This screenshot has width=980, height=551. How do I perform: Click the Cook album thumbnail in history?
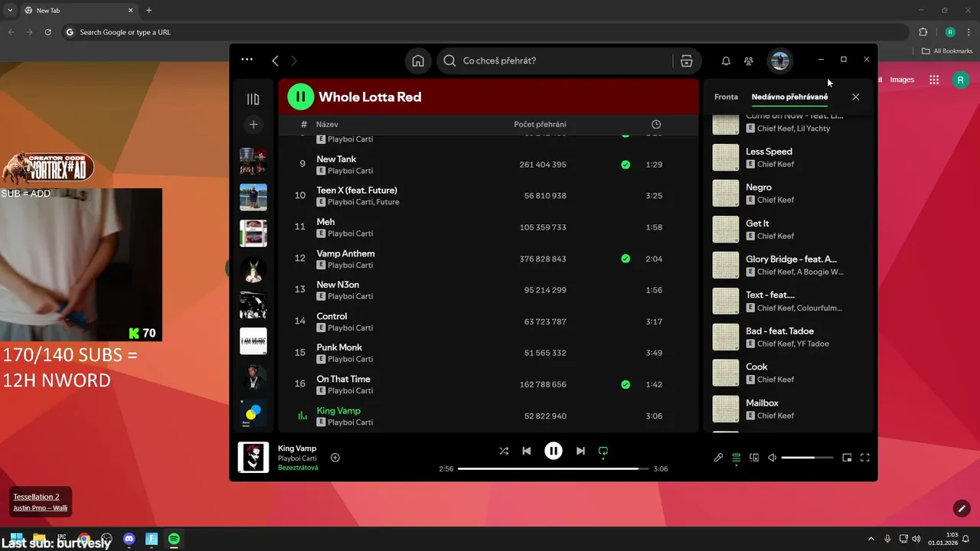(x=726, y=373)
